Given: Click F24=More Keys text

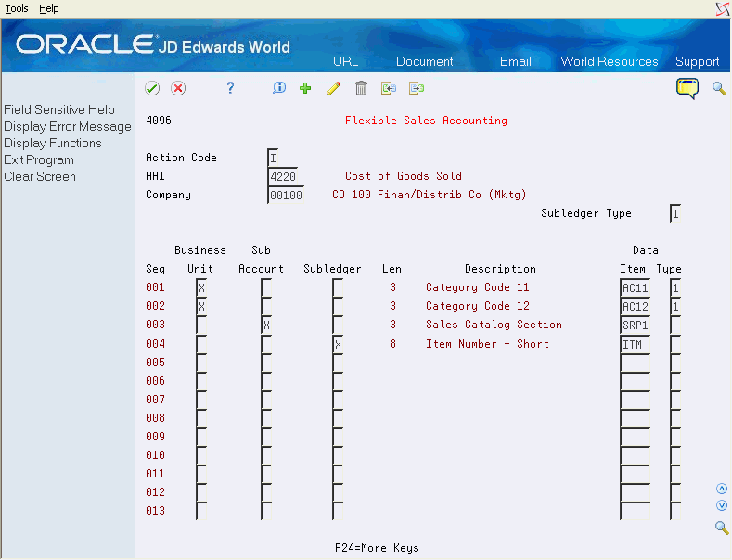Looking at the screenshot, I should [377, 548].
